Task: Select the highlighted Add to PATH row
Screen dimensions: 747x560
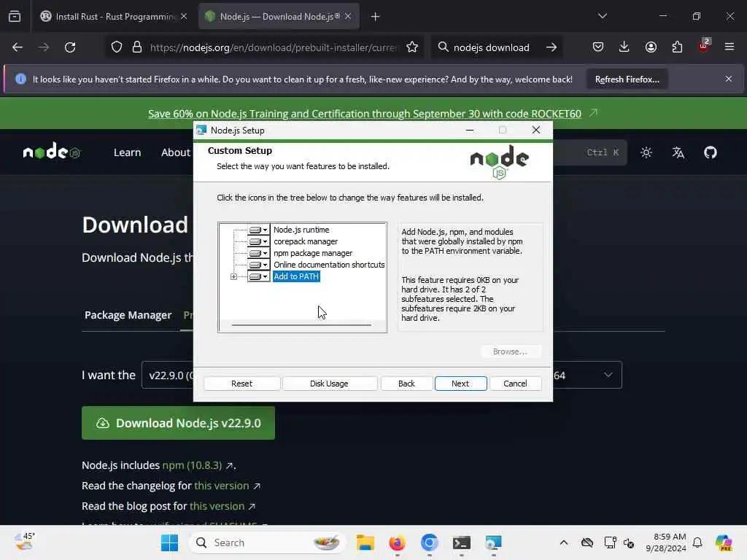Action: [x=296, y=276]
